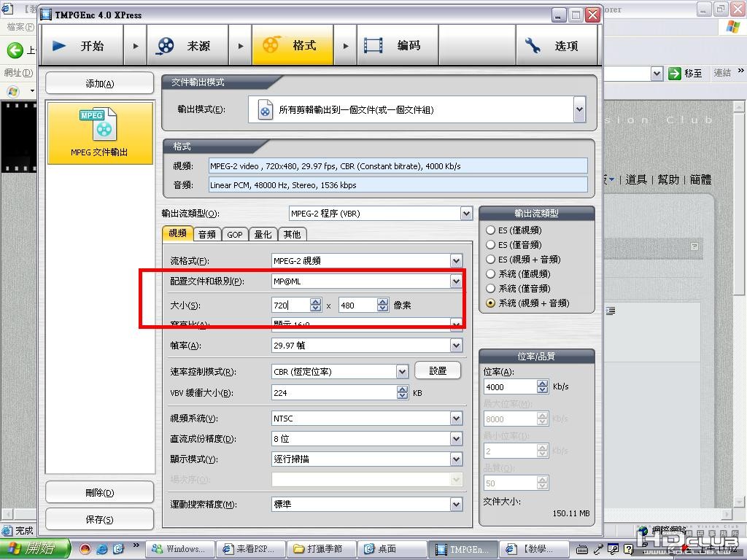Viewport: 747px width, 560px height.
Task: Expand the 流格式 stream format dropdown
Action: pos(456,260)
